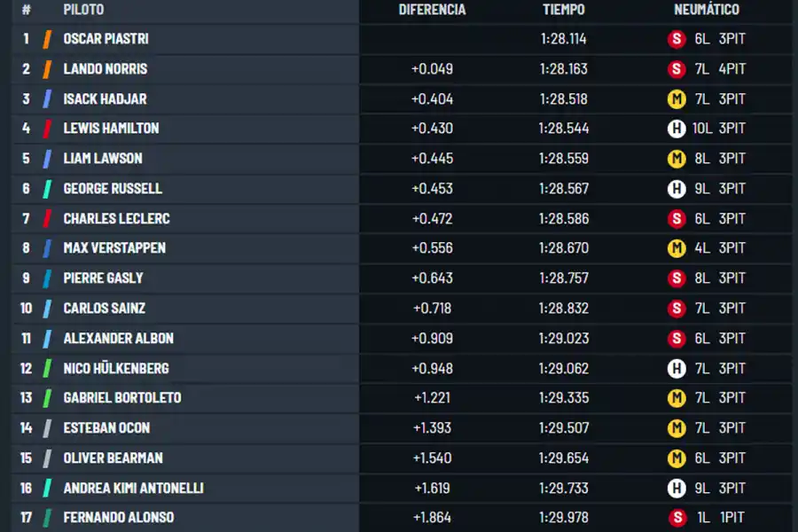The height and width of the screenshot is (532, 798).
Task: Click George Russell's hard tyre icon
Action: 677,189
